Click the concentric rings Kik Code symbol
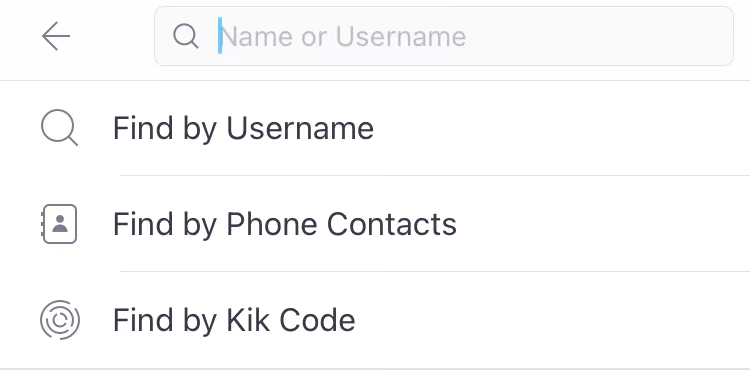 (x=60, y=320)
